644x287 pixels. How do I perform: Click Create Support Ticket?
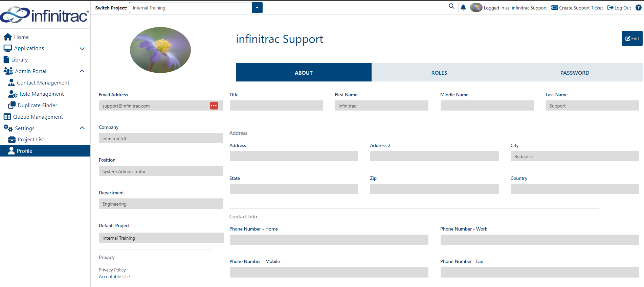pyautogui.click(x=577, y=8)
